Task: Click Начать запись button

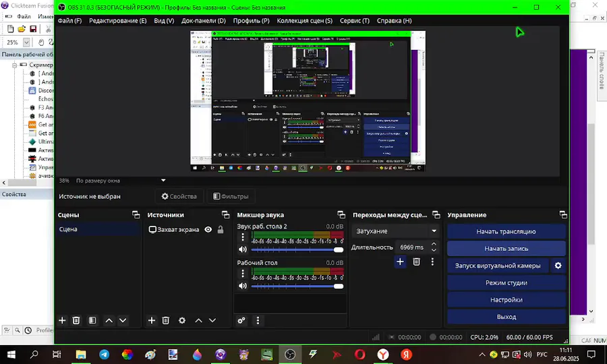Action: pos(507,249)
